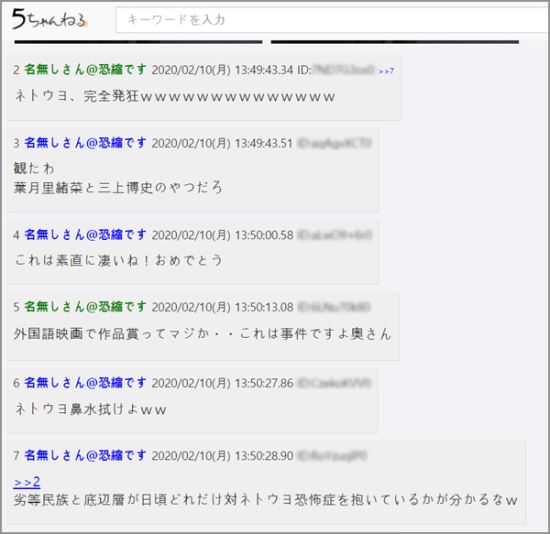Screen dimensions: 550x534
Task: Select the green poster name on post 5
Action: pos(85,307)
